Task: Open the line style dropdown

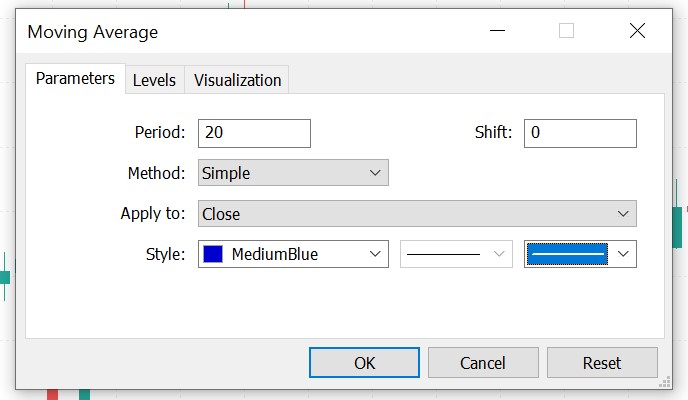Action: click(x=456, y=254)
